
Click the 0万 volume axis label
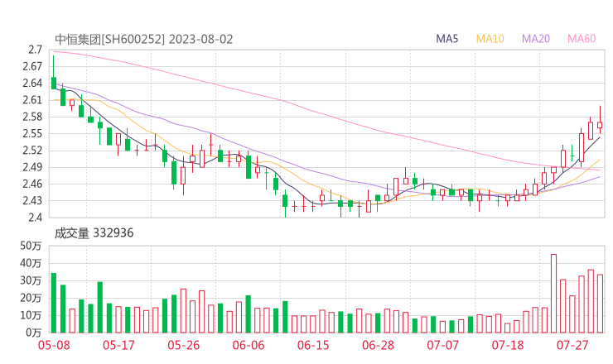point(33,333)
